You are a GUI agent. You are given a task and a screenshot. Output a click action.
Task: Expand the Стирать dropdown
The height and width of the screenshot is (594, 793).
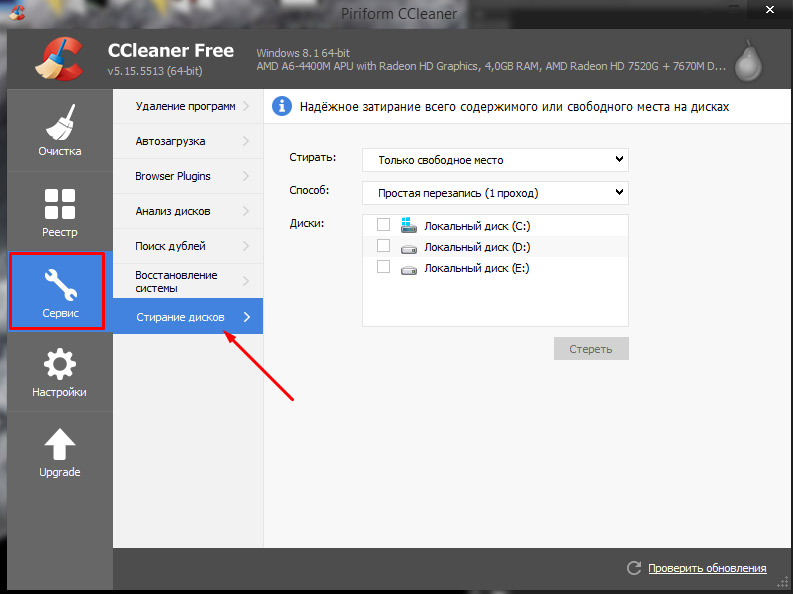pyautogui.click(x=495, y=160)
